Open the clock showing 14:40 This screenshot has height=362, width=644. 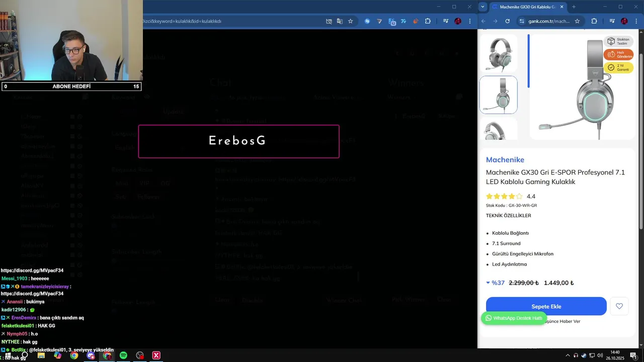coord(615,355)
